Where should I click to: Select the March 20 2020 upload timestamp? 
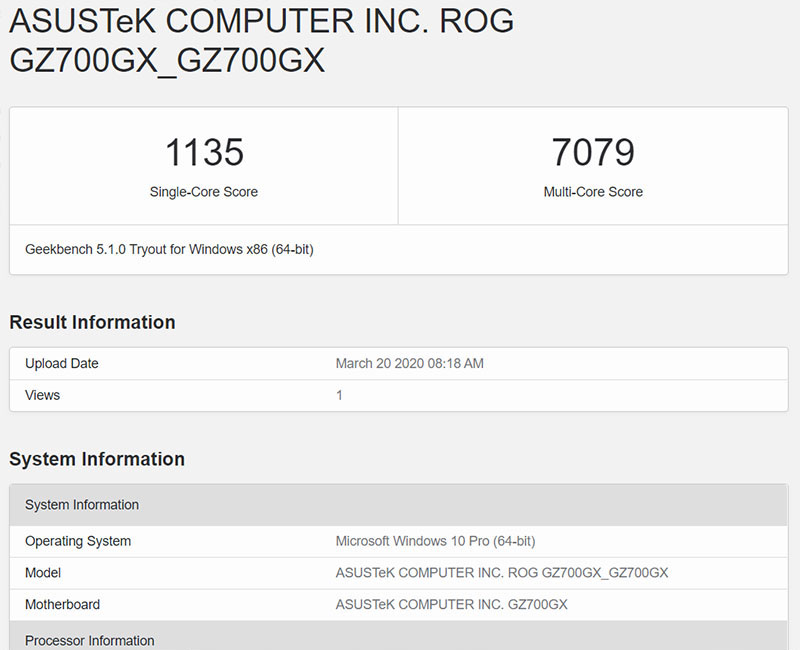point(409,364)
